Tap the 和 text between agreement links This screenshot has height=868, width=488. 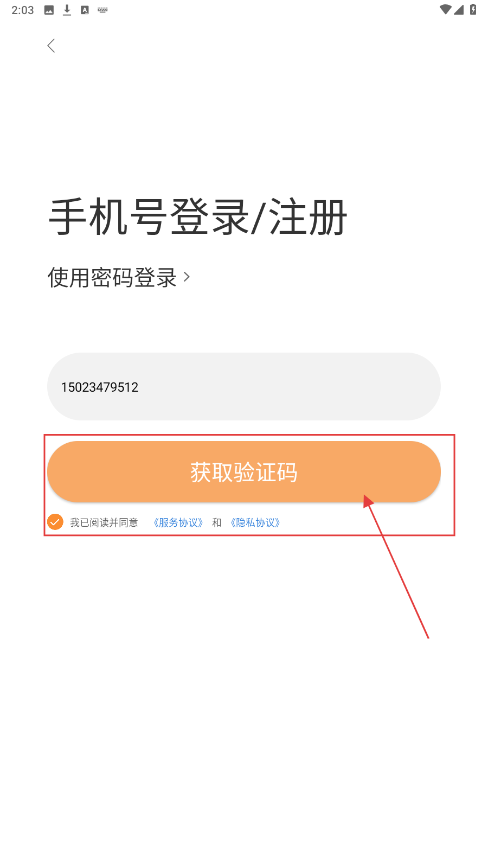[217, 522]
